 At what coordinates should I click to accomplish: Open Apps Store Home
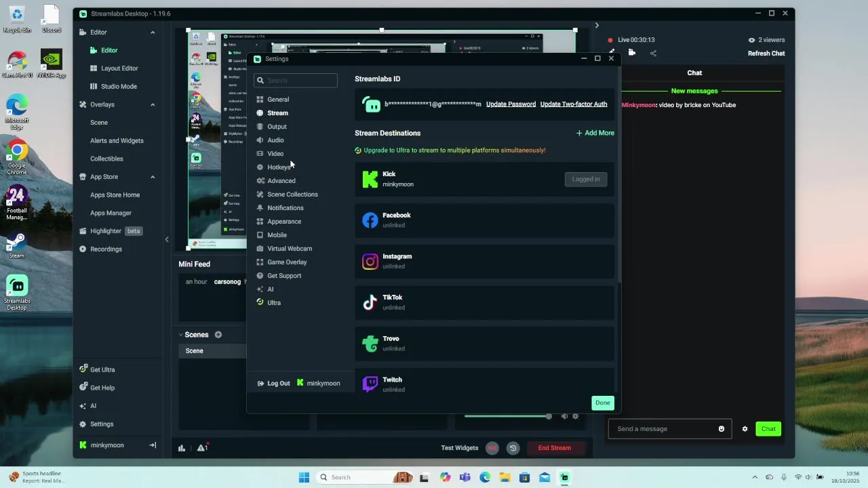click(x=115, y=195)
